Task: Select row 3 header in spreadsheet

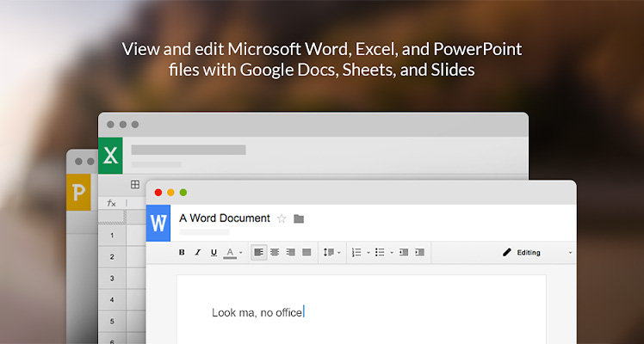Action: click(x=112, y=279)
